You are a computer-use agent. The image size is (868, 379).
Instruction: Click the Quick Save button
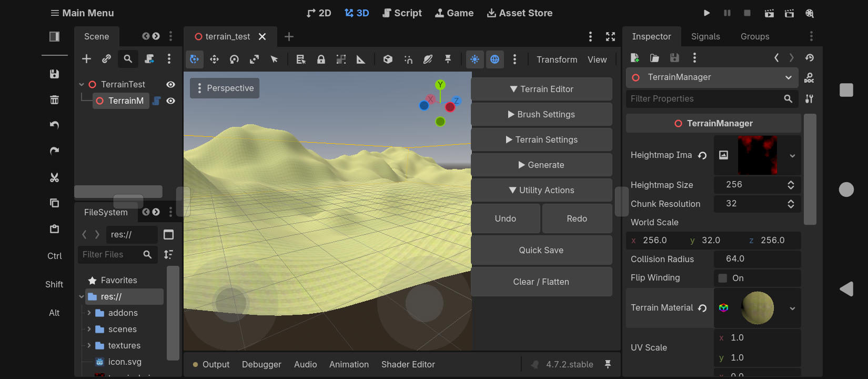541,250
